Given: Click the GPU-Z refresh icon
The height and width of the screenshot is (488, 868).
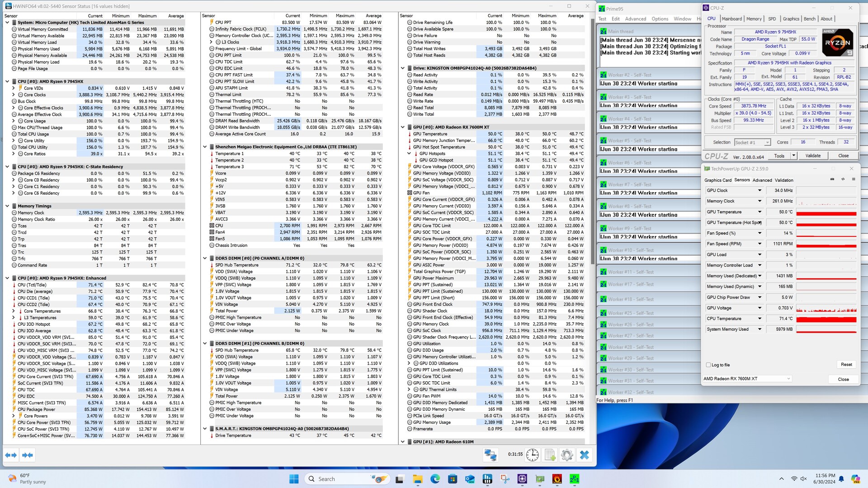Looking at the screenshot, I should click(843, 179).
